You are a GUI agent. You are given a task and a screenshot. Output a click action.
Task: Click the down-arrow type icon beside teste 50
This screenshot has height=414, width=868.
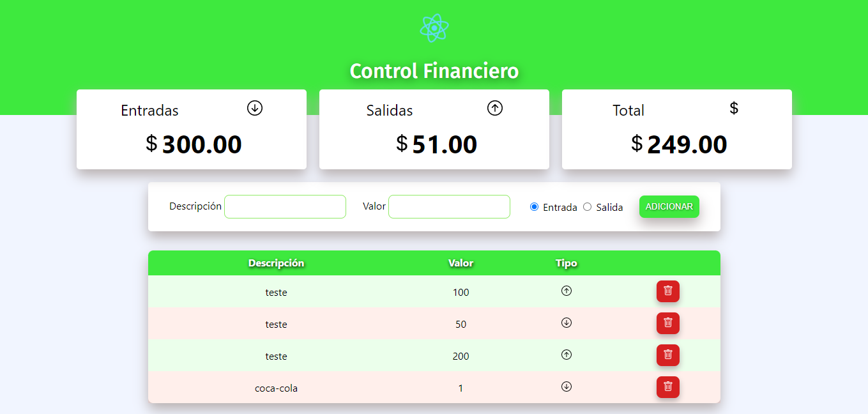pos(567,323)
